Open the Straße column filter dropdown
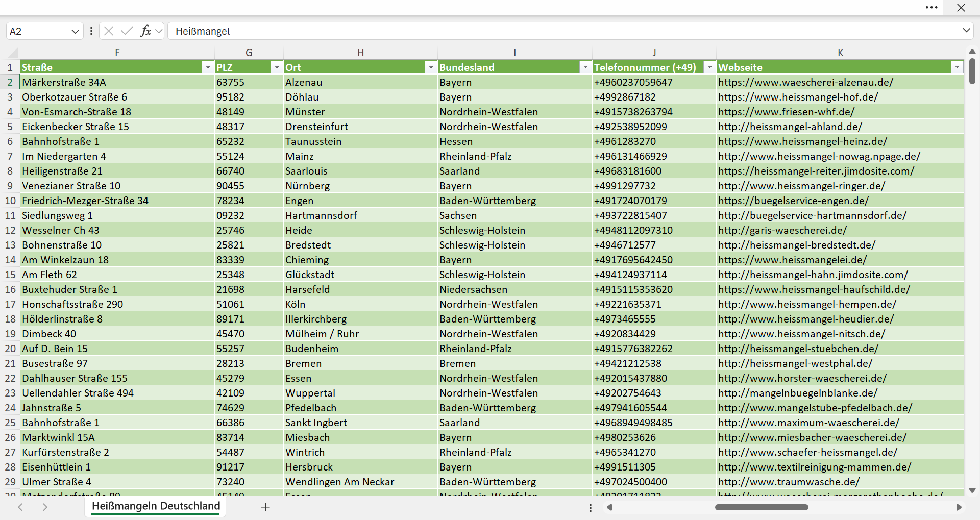The height and width of the screenshot is (520, 980). [207, 67]
